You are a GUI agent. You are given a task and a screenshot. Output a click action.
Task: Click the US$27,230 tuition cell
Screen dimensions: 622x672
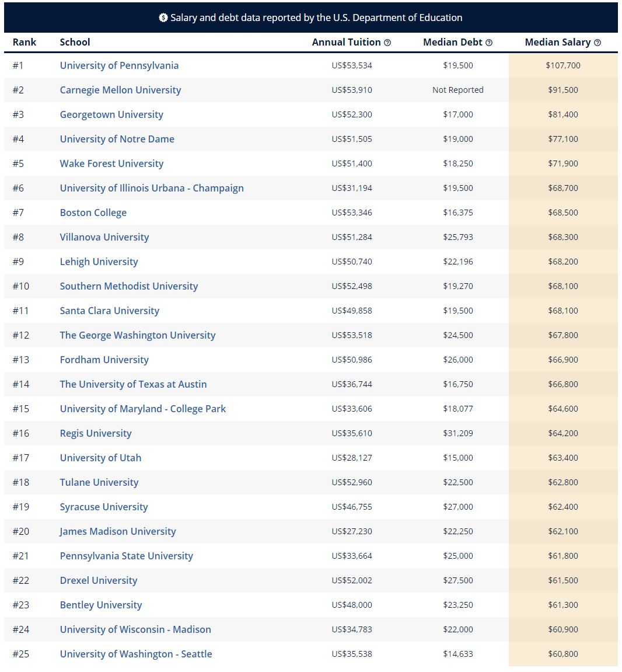click(x=352, y=531)
